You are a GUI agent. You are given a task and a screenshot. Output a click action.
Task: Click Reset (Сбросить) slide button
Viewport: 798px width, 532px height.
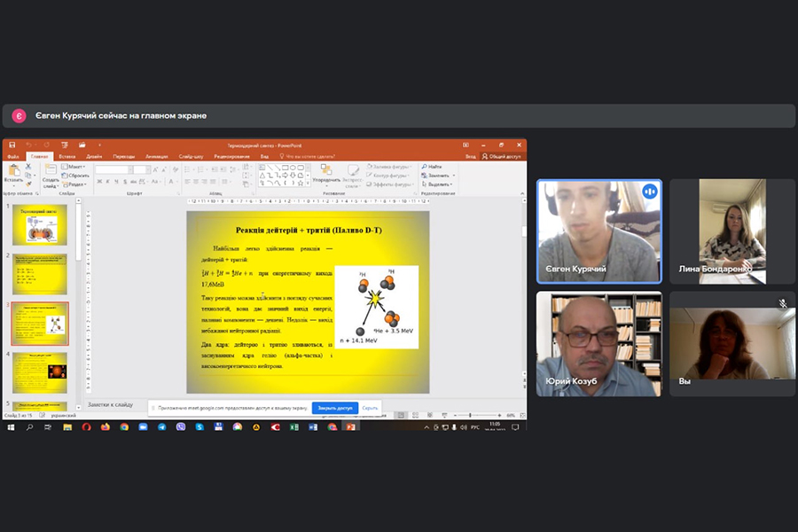[75, 176]
